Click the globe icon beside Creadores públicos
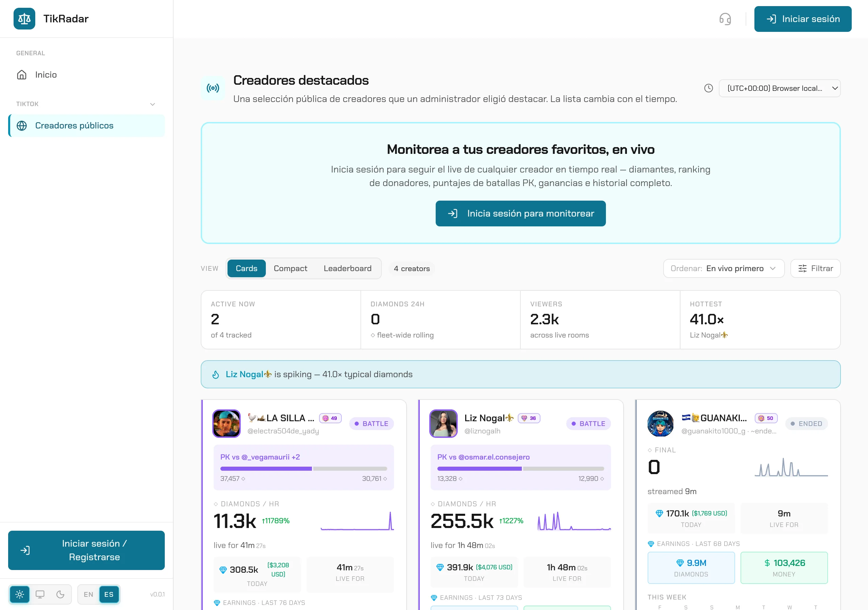This screenshot has width=868, height=610. pos(22,125)
